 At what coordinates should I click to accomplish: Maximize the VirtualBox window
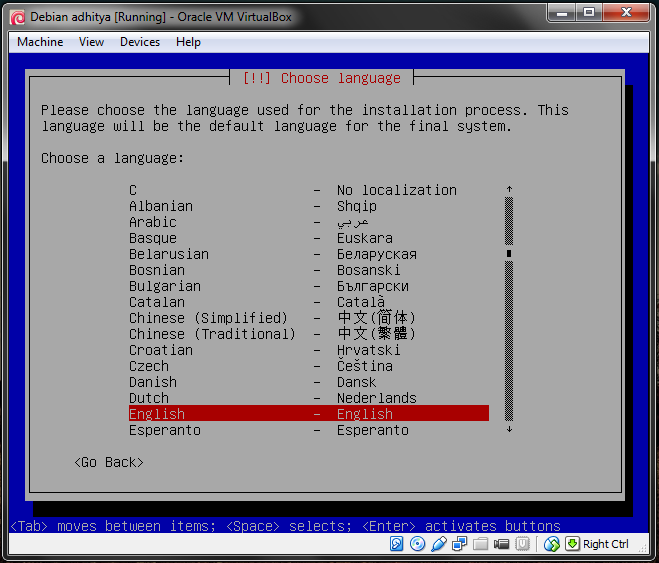click(x=589, y=12)
